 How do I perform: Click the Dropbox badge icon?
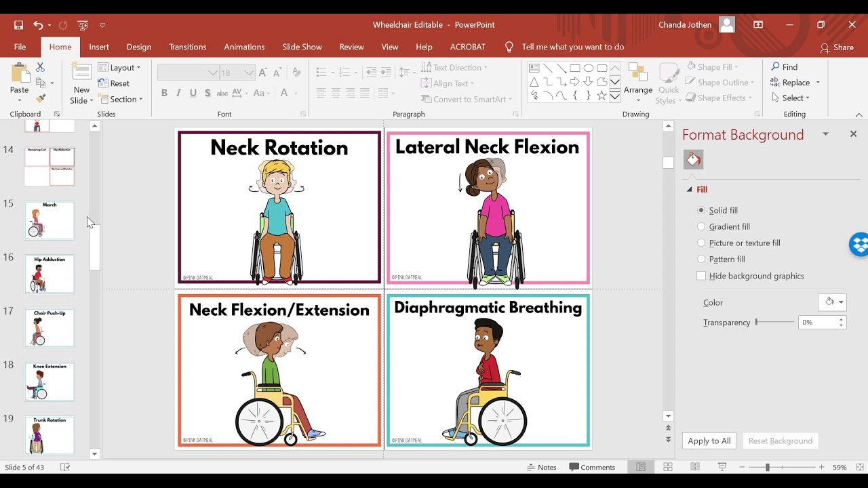(859, 245)
